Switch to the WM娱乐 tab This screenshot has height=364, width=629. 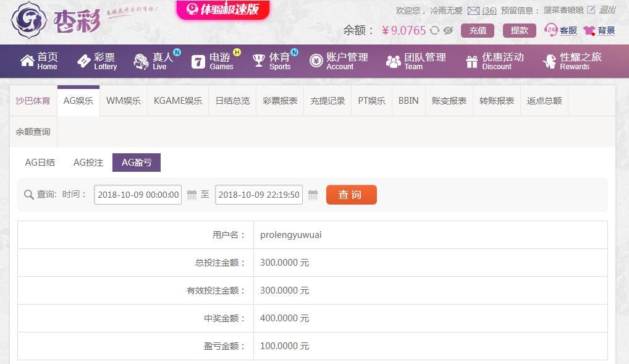pos(124,101)
